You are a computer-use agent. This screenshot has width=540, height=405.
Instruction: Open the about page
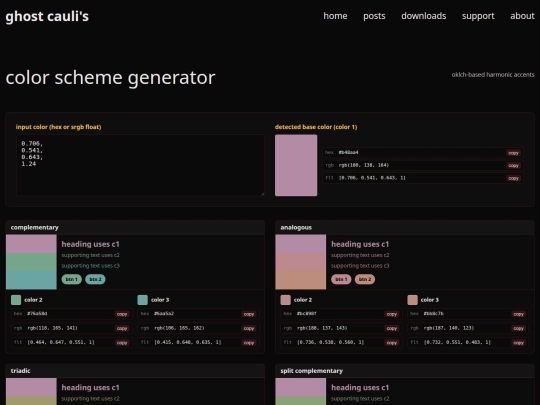click(x=522, y=16)
